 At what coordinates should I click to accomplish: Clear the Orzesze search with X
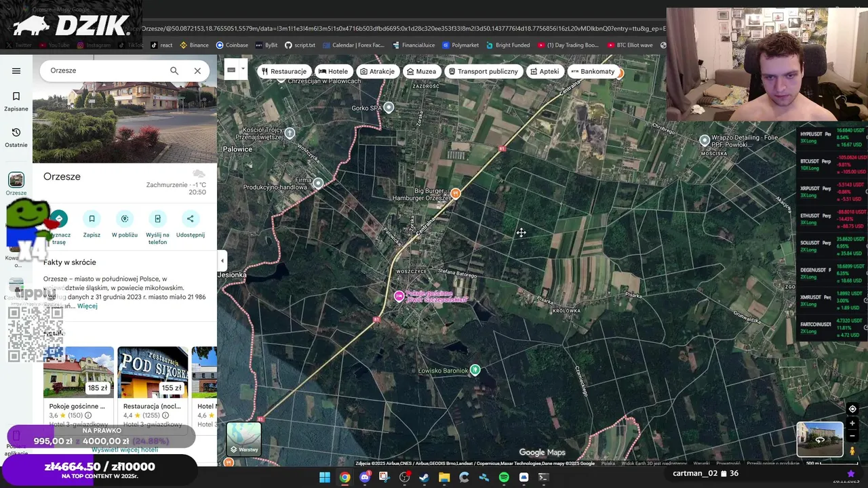(197, 70)
